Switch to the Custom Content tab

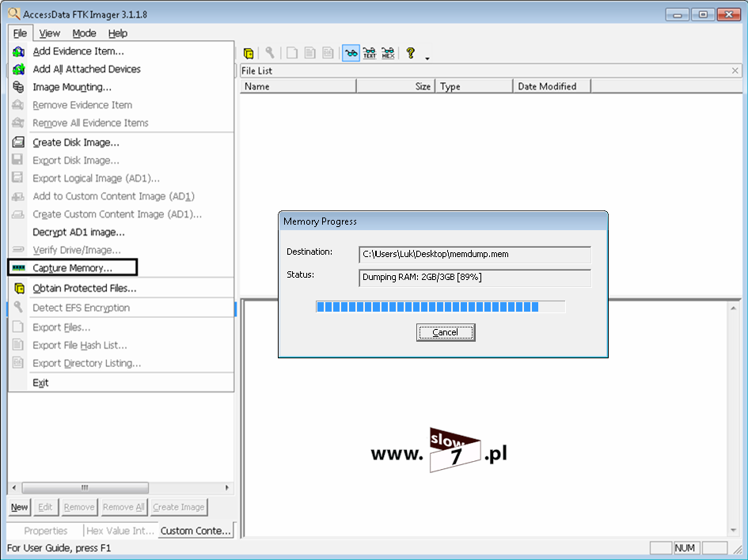tap(196, 531)
